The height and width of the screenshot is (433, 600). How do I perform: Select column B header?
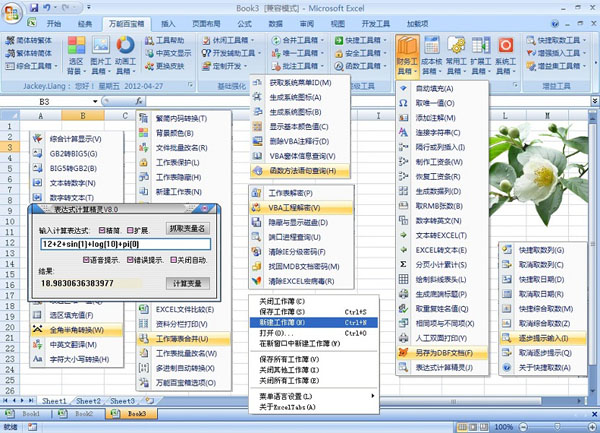[x=83, y=116]
